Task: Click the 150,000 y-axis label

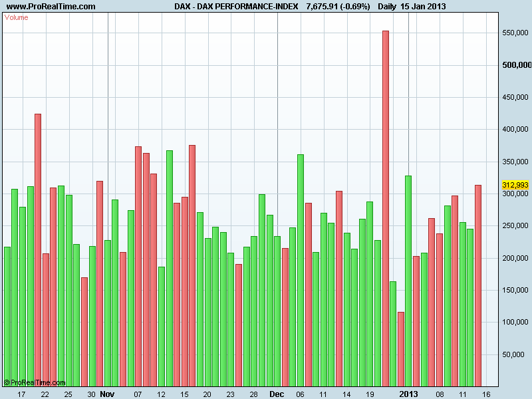Action: (x=515, y=290)
